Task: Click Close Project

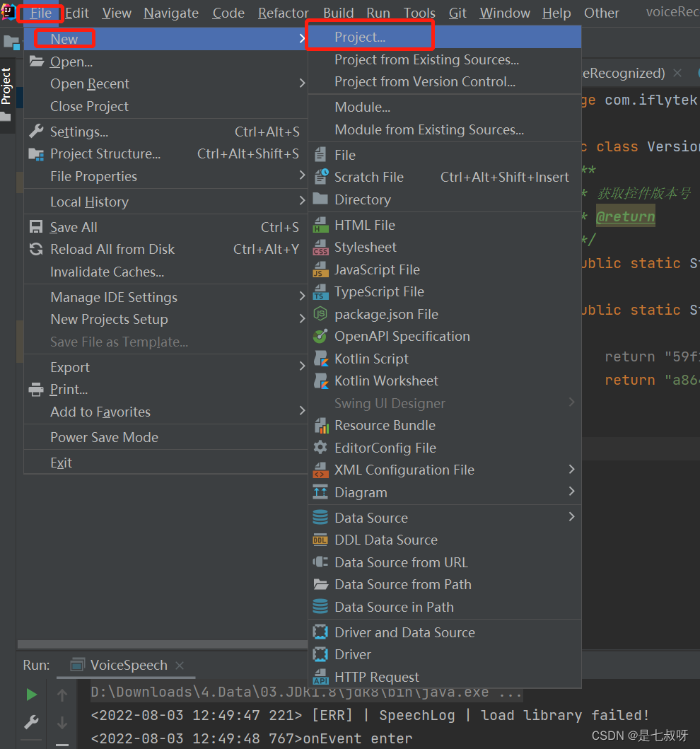Action: [x=165, y=106]
